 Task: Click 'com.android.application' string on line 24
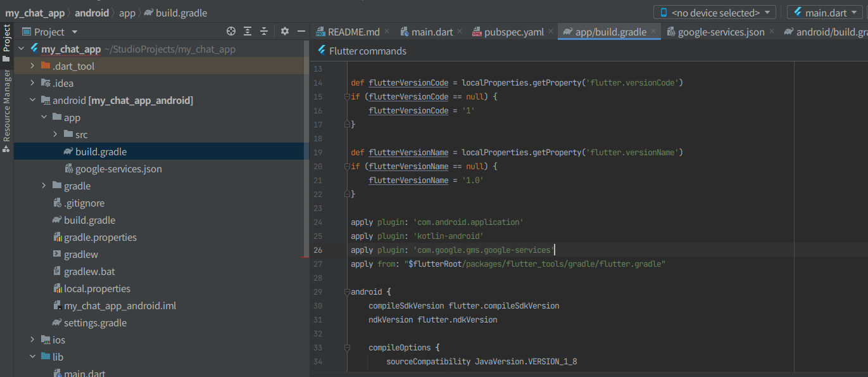(x=468, y=222)
